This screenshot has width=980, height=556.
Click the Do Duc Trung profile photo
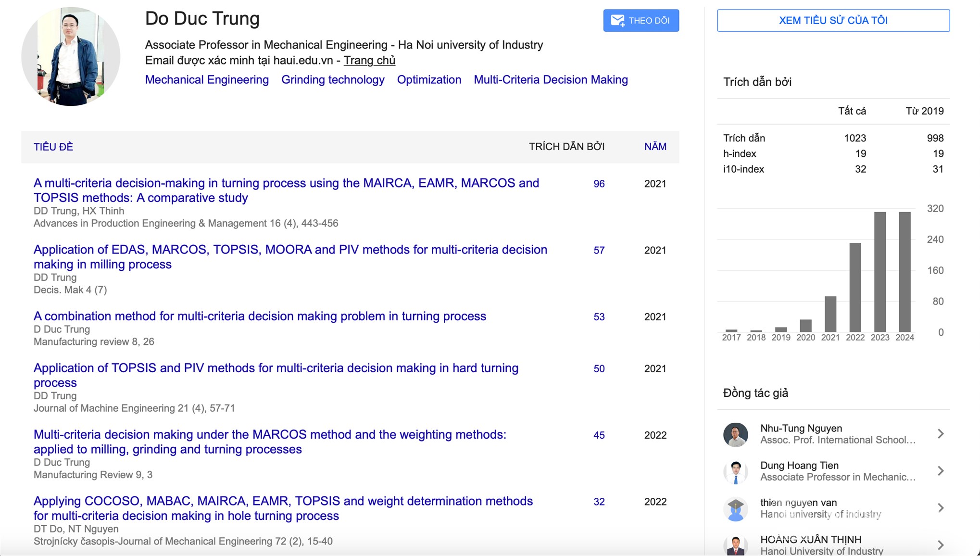coord(71,56)
